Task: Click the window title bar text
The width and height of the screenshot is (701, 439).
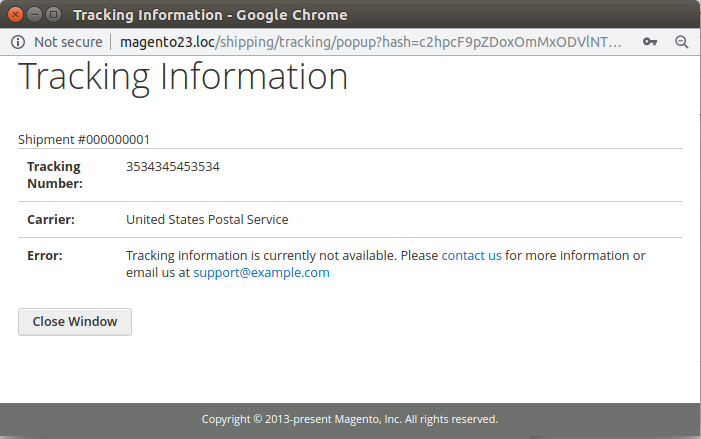Action: coord(210,15)
